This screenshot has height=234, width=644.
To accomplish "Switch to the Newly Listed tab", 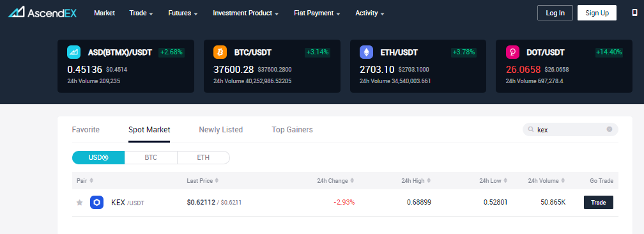I will [x=221, y=130].
